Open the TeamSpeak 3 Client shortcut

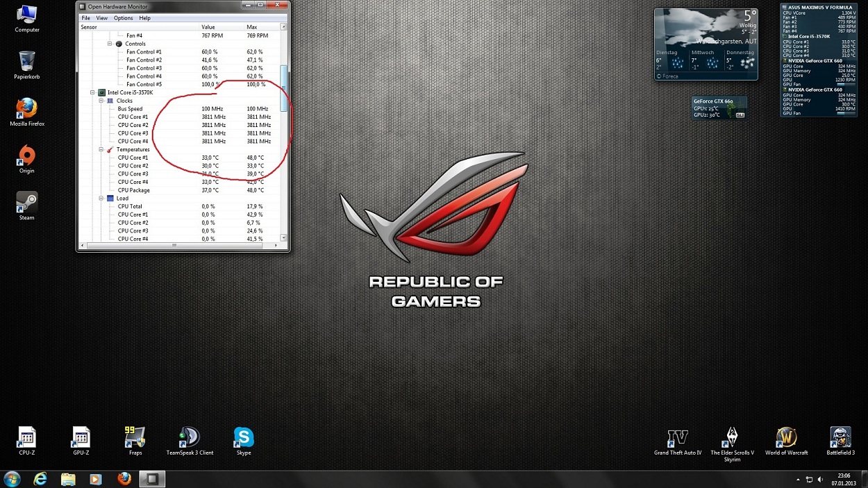click(190, 441)
